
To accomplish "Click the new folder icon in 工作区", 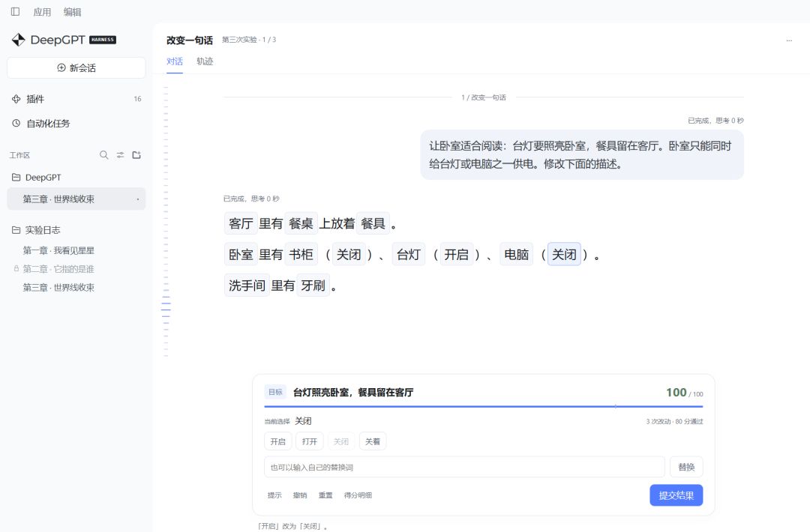I will [136, 155].
